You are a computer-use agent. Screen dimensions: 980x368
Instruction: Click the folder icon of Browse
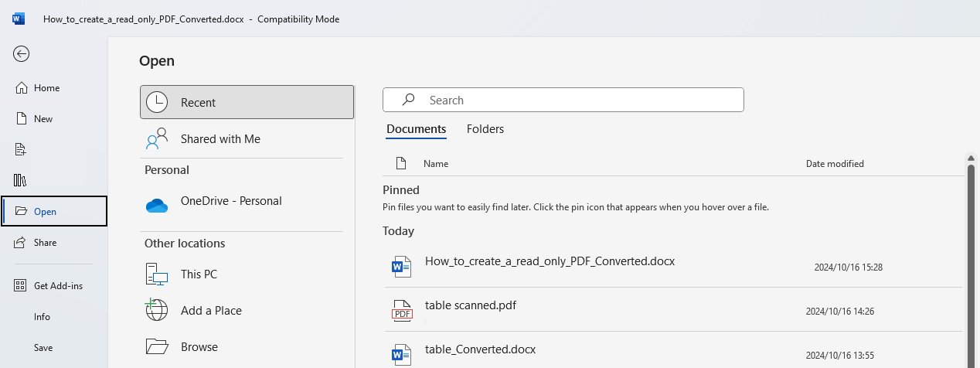coord(157,346)
